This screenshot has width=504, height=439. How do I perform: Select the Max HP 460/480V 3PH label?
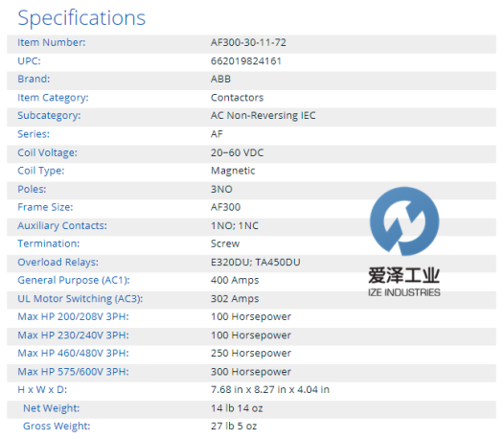pos(73,353)
